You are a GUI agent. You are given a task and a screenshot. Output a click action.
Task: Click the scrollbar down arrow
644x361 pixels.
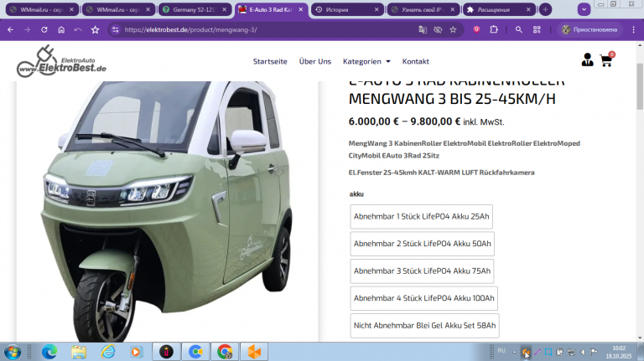(640, 338)
